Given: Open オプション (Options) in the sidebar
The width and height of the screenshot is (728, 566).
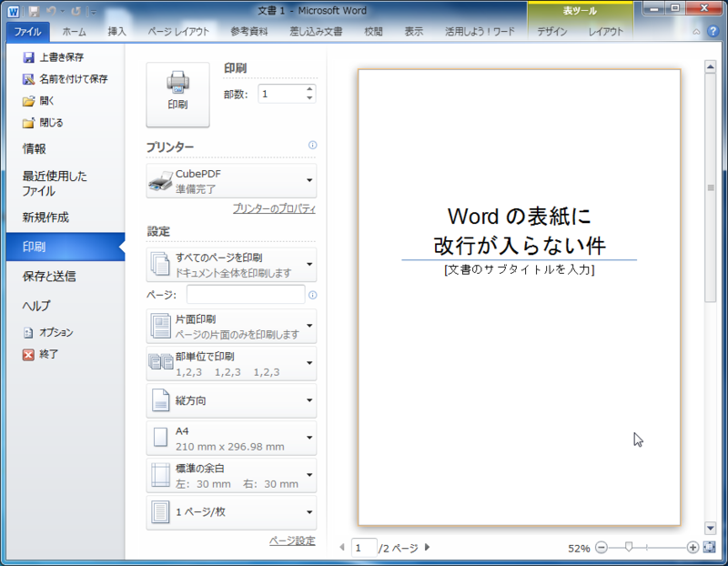Looking at the screenshot, I should click(55, 332).
